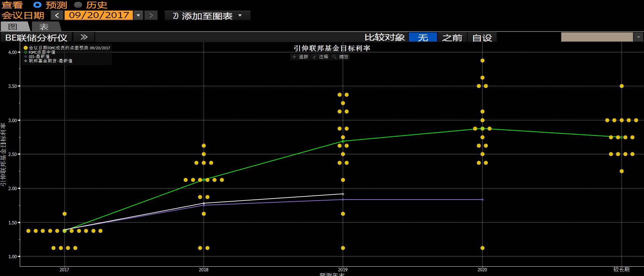
Task: Click the BE联储分析仪 button
Action: (36, 38)
